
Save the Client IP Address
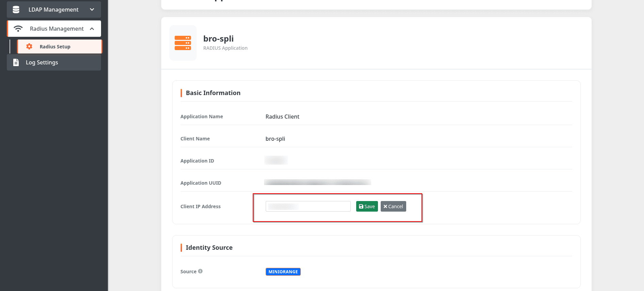click(367, 206)
